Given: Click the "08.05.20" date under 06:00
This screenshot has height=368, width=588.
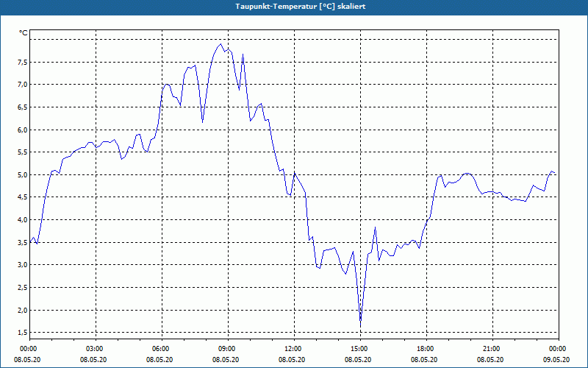Looking at the screenshot, I should pyautogui.click(x=159, y=360).
